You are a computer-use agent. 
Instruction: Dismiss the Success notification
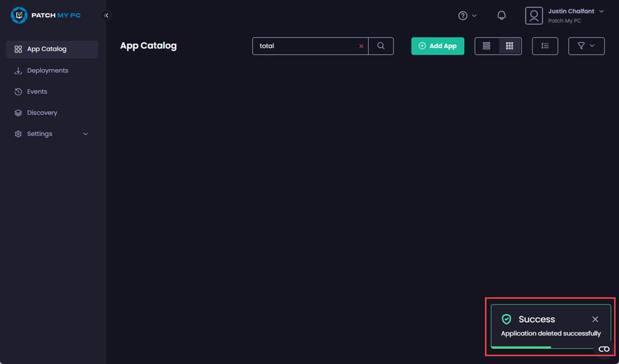pos(595,320)
